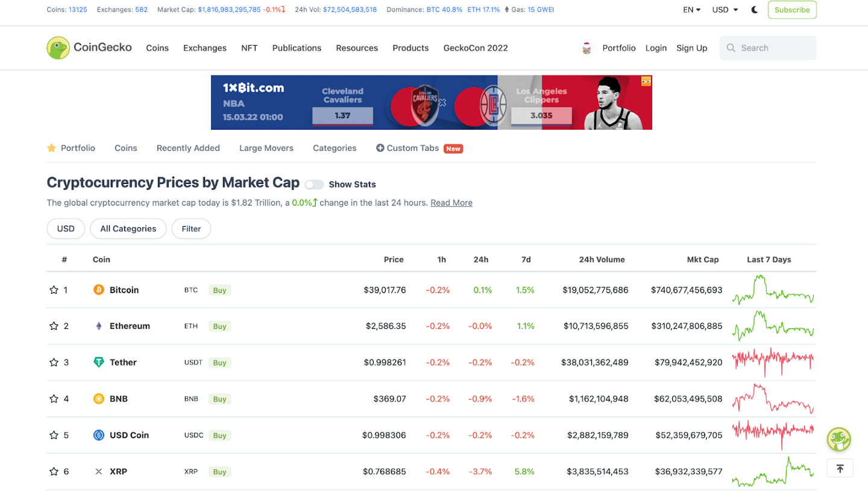Viewport: 868px width, 491px height.
Task: Switch to the Large Movers tab
Action: coord(266,148)
